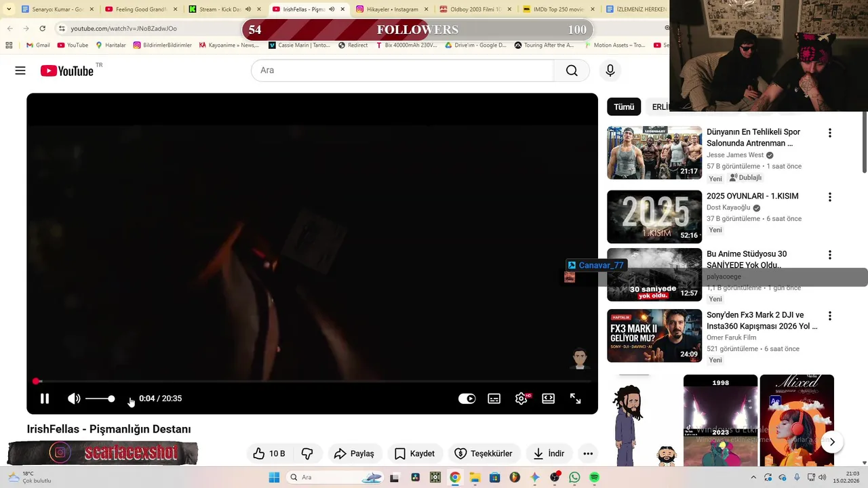Image resolution: width=868 pixels, height=488 pixels.
Task: Open Chrome from the taskbar
Action: [x=455, y=477]
